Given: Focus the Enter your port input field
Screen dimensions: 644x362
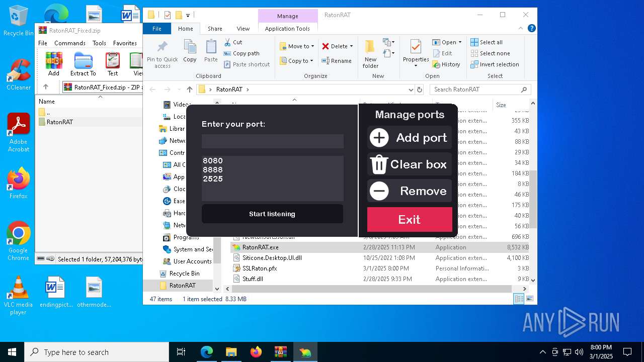Looking at the screenshot, I should 272,141.
